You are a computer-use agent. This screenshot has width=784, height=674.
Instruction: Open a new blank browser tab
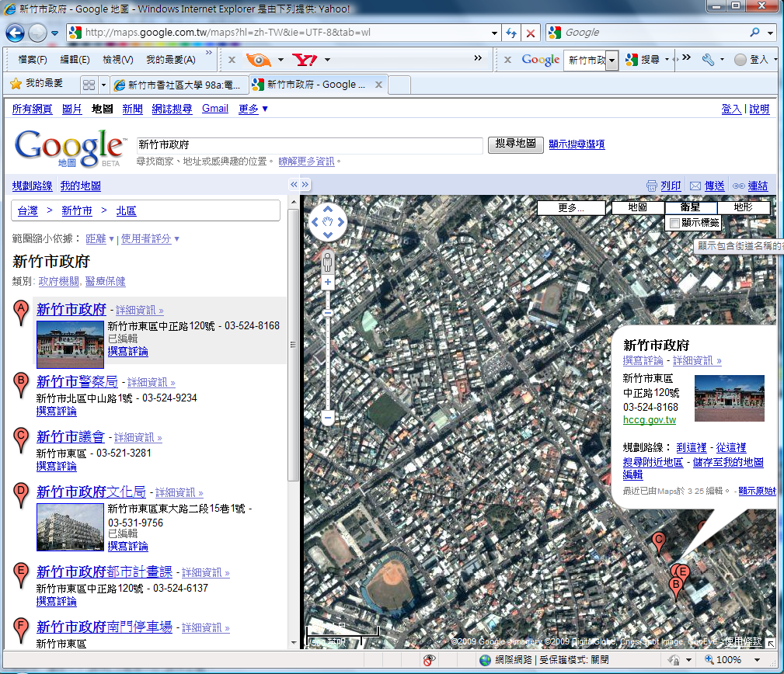pyautogui.click(x=399, y=85)
